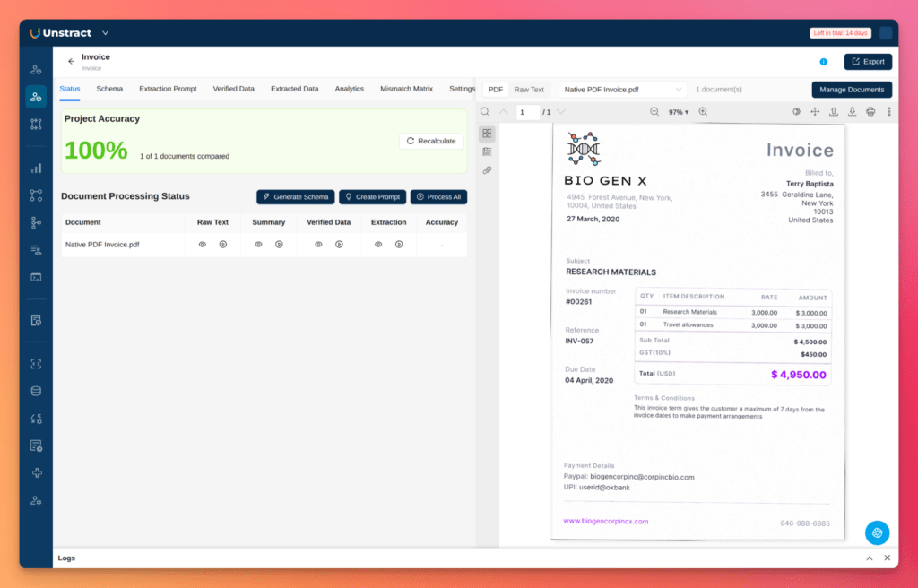This screenshot has height=588, width=918.
Task: Click the PDF download icon
Action: [853, 112]
